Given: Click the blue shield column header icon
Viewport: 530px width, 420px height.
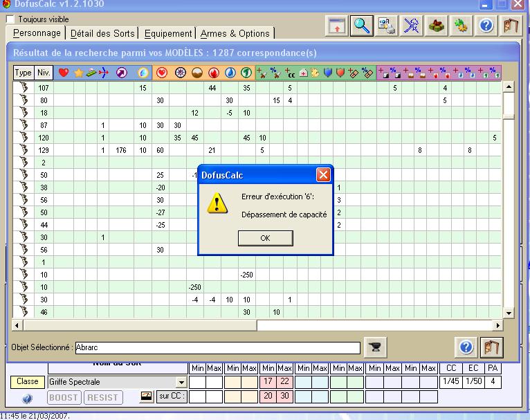Looking at the screenshot, I should click(327, 73).
